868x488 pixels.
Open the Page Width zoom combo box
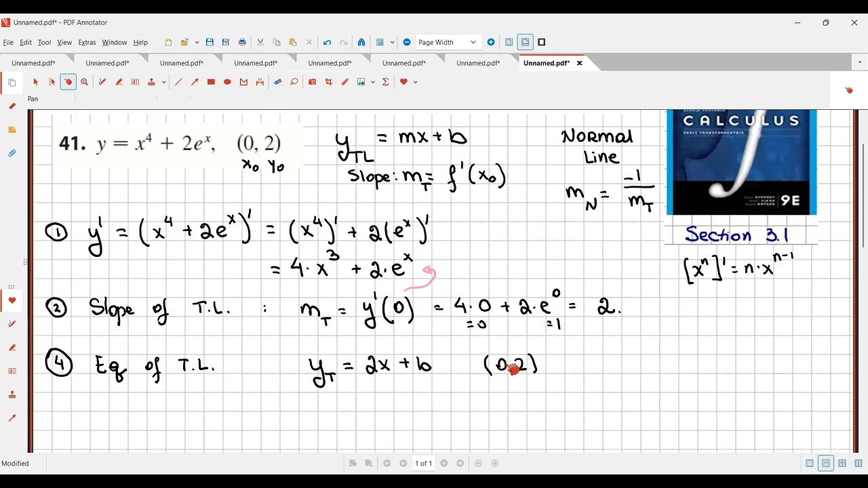click(448, 42)
